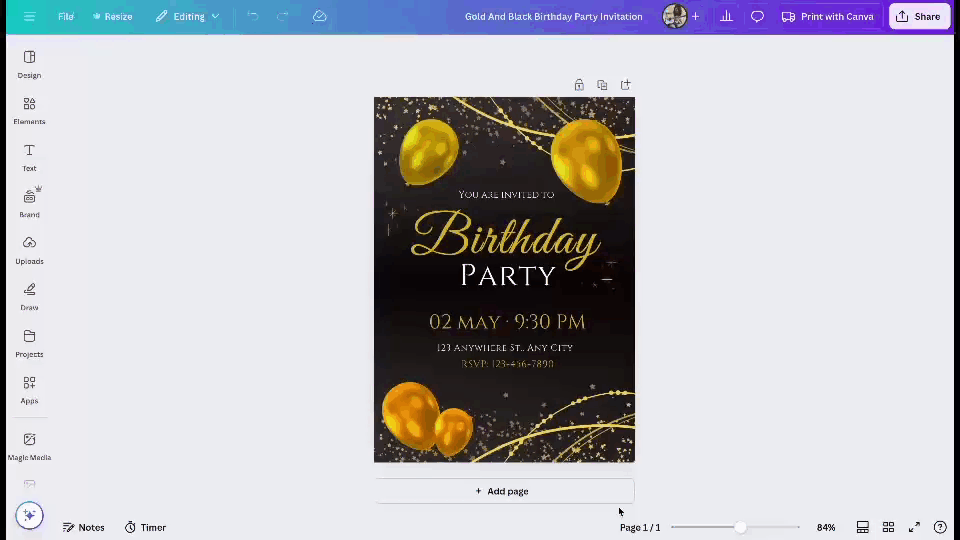The image size is (960, 540).
Task: Click the Add page button
Action: pos(504,491)
